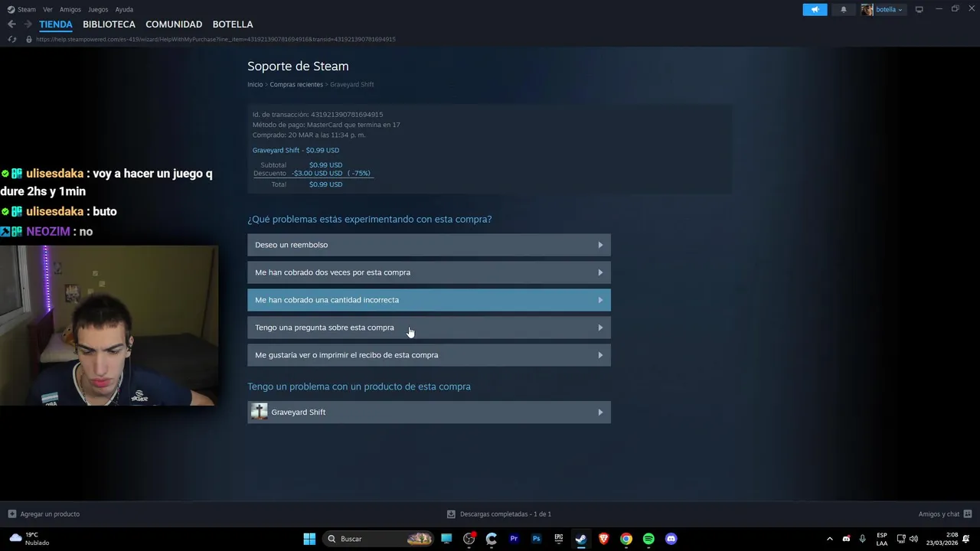The image size is (980, 551).
Task: Open volume control speaker icon
Action: pyautogui.click(x=913, y=539)
